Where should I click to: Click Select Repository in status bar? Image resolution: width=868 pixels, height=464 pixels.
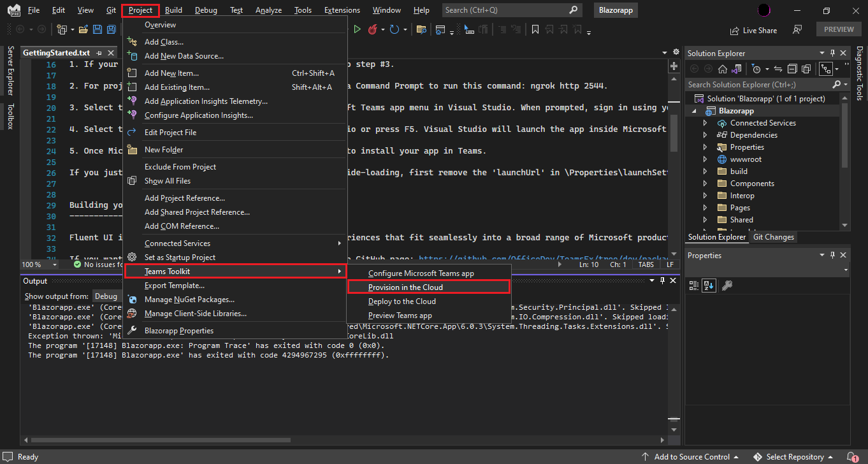[793, 457]
